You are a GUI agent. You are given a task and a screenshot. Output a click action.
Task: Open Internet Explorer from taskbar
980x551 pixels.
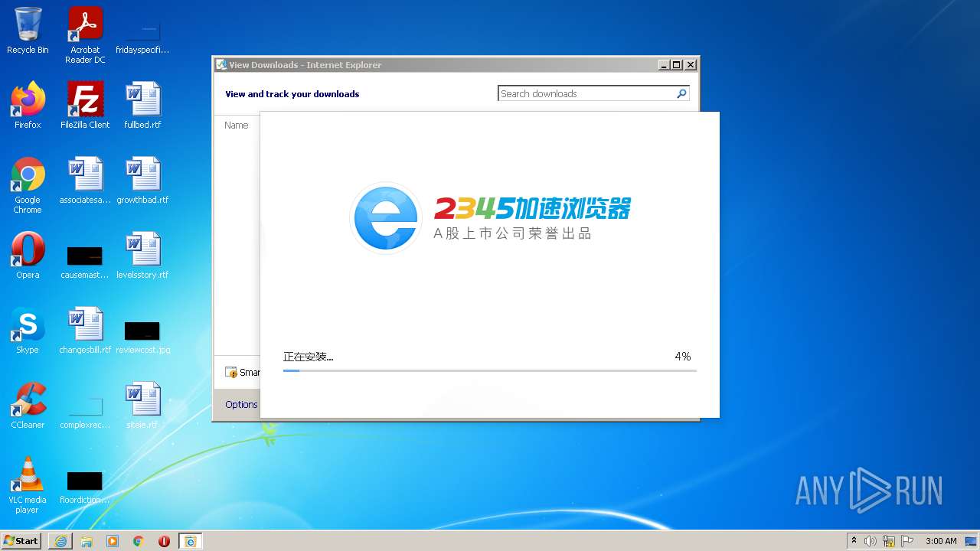(60, 541)
